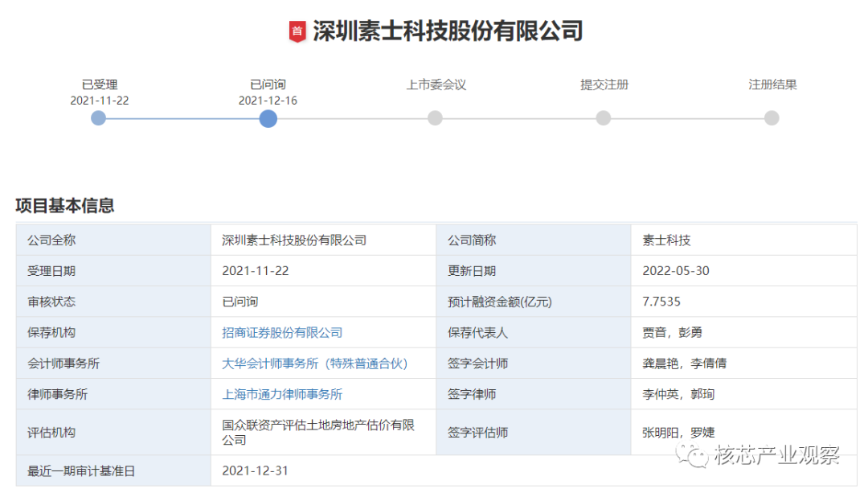The height and width of the screenshot is (493, 868).
Task: Click the 更新日期 value 2022-05-30
Action: (x=676, y=271)
